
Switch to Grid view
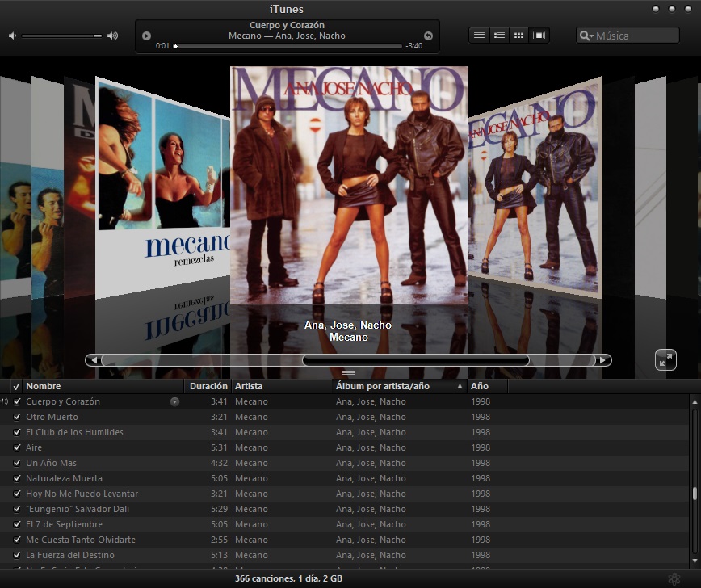518,35
